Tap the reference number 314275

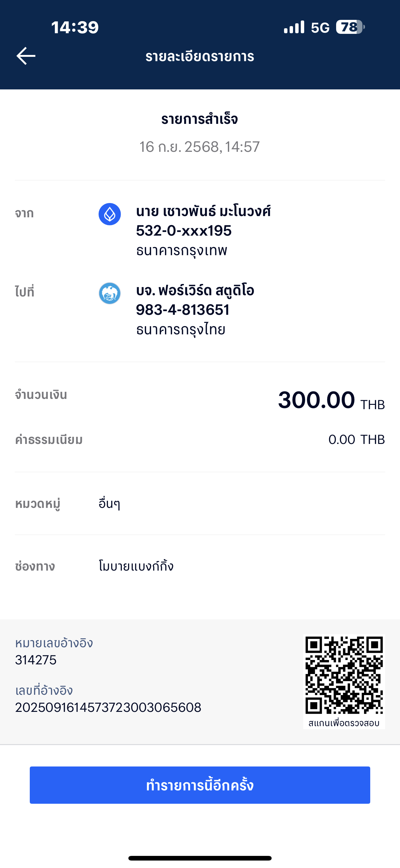(36, 660)
